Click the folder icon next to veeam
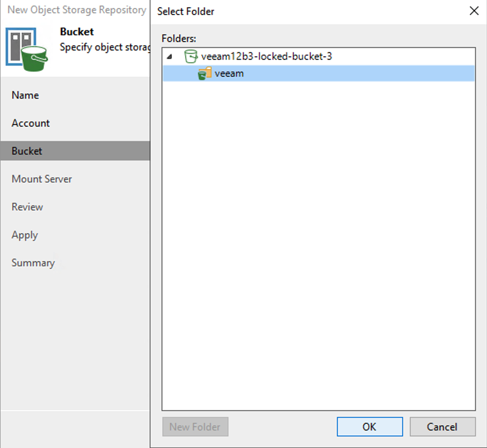487x448 pixels. click(205, 74)
